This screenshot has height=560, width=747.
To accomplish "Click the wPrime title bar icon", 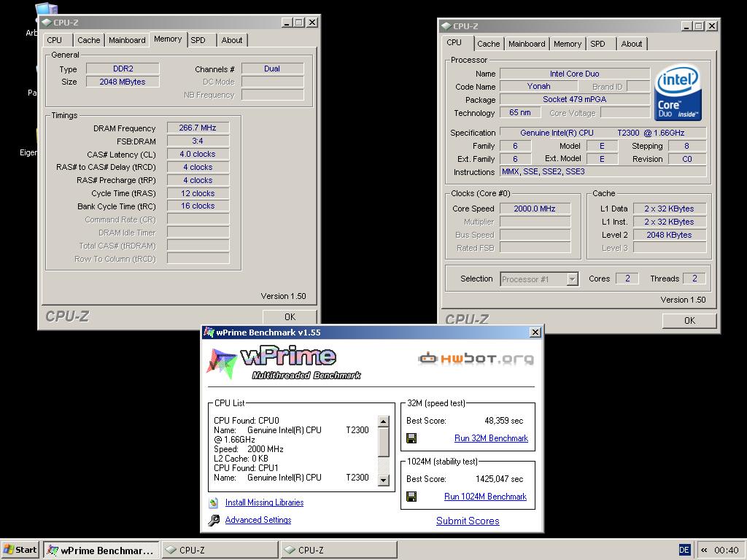I will [x=209, y=332].
